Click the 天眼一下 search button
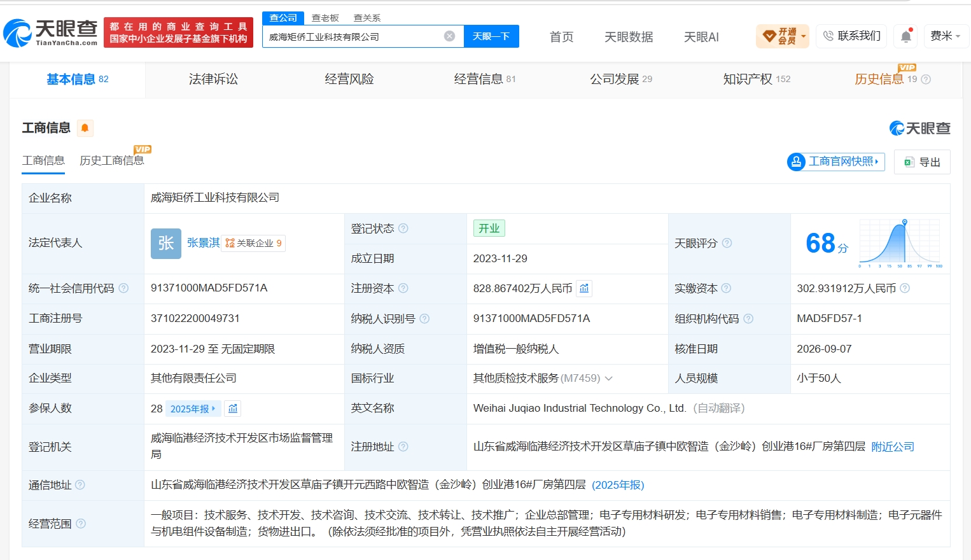The width and height of the screenshot is (971, 560). click(491, 36)
